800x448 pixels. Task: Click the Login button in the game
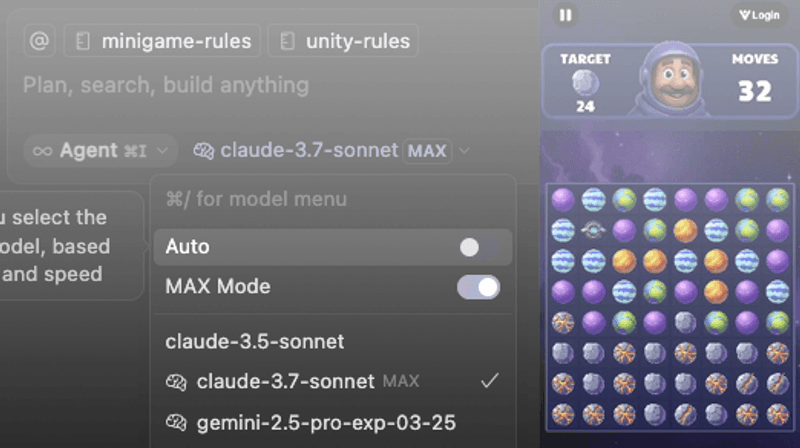point(759,15)
